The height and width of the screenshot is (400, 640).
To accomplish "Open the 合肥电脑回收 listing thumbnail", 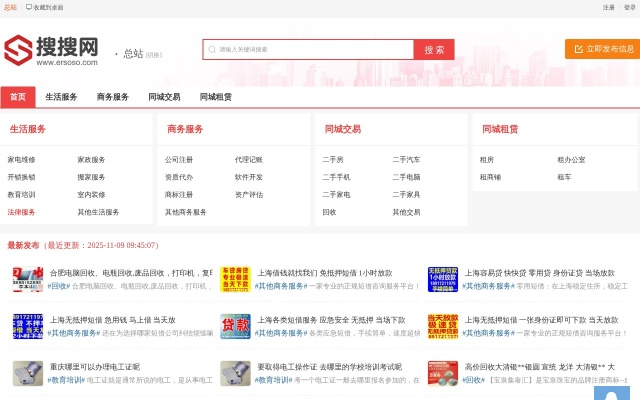I will [x=27, y=279].
